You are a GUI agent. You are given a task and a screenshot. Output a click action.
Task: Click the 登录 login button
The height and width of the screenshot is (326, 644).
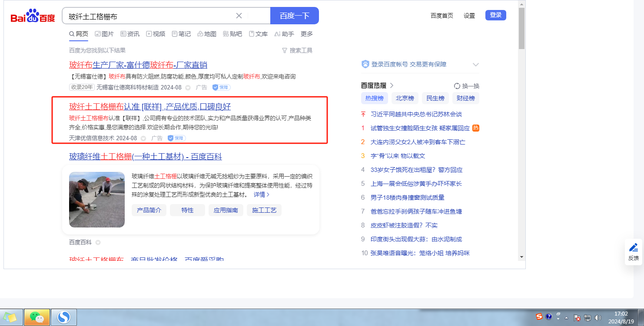coord(495,15)
